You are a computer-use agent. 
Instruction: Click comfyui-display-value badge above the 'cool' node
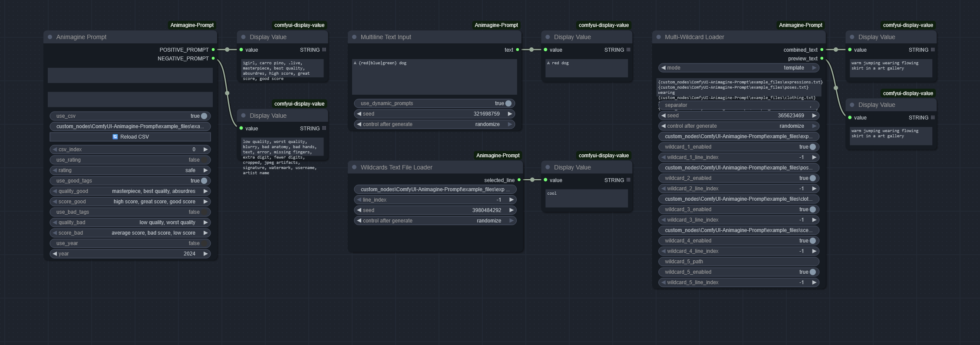tap(604, 156)
